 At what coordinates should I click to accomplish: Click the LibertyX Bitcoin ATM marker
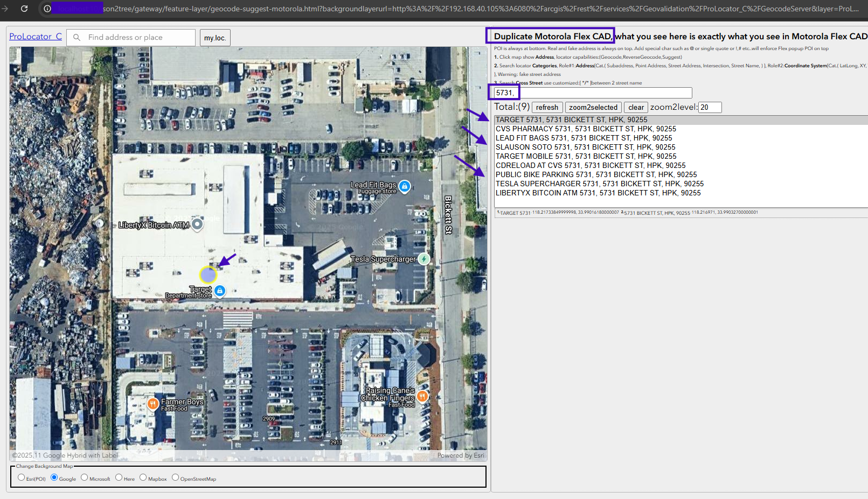coord(197,224)
